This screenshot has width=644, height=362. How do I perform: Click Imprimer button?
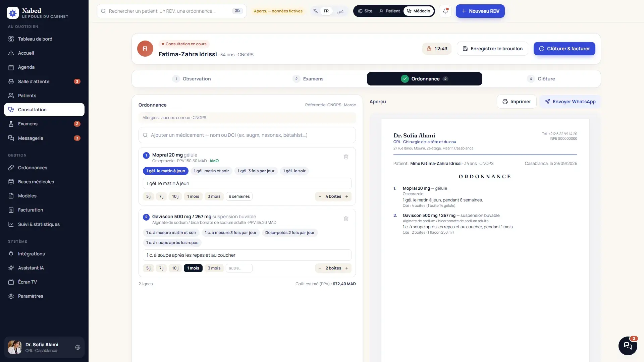(517, 102)
